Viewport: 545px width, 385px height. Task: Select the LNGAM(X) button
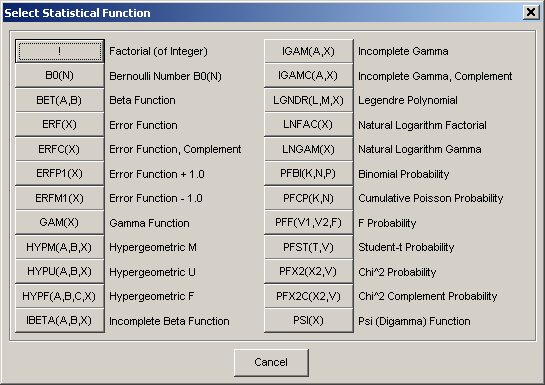click(309, 149)
